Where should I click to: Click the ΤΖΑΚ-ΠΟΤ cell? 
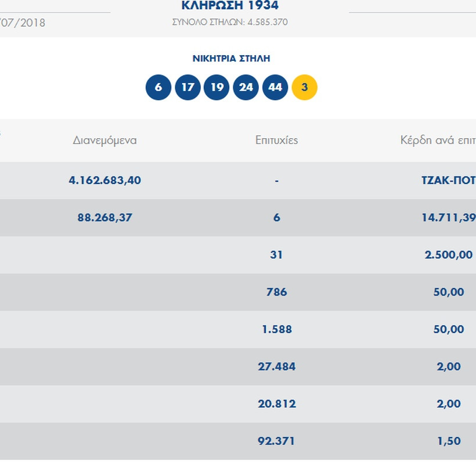pos(448,181)
